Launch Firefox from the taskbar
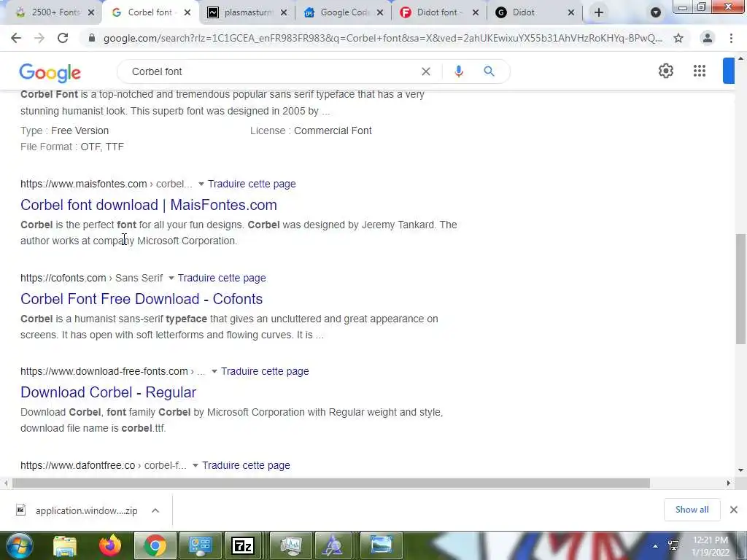This screenshot has height=560, width=747. pos(110,545)
